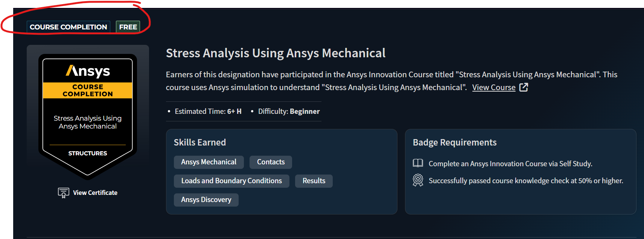Viewport: 644px width, 239px height.
Task: Click the certificate icon near View Certificate
Action: pos(63,193)
